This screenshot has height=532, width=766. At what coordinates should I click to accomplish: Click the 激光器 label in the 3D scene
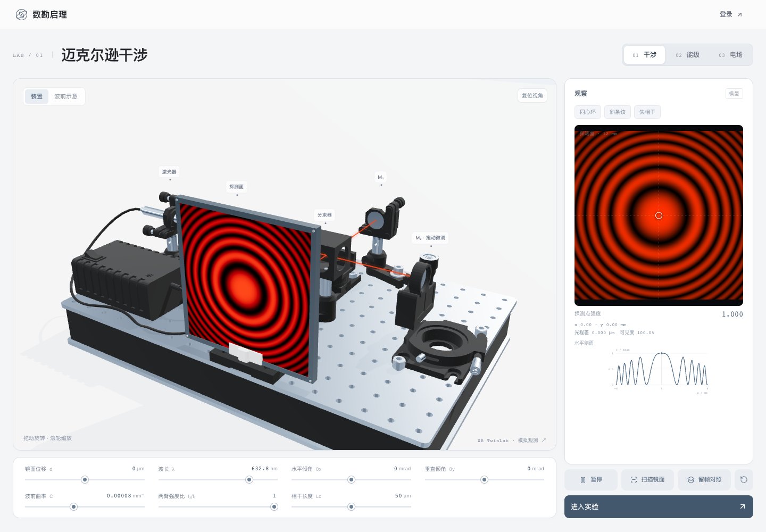(169, 172)
